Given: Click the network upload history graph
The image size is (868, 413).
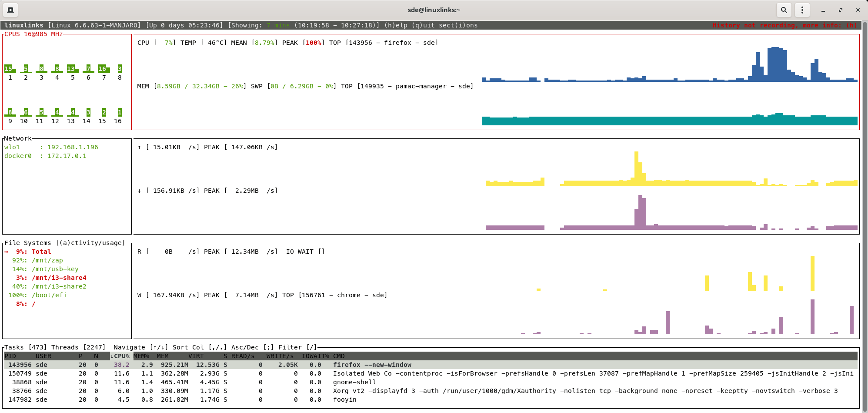Looking at the screenshot, I should point(671,169).
